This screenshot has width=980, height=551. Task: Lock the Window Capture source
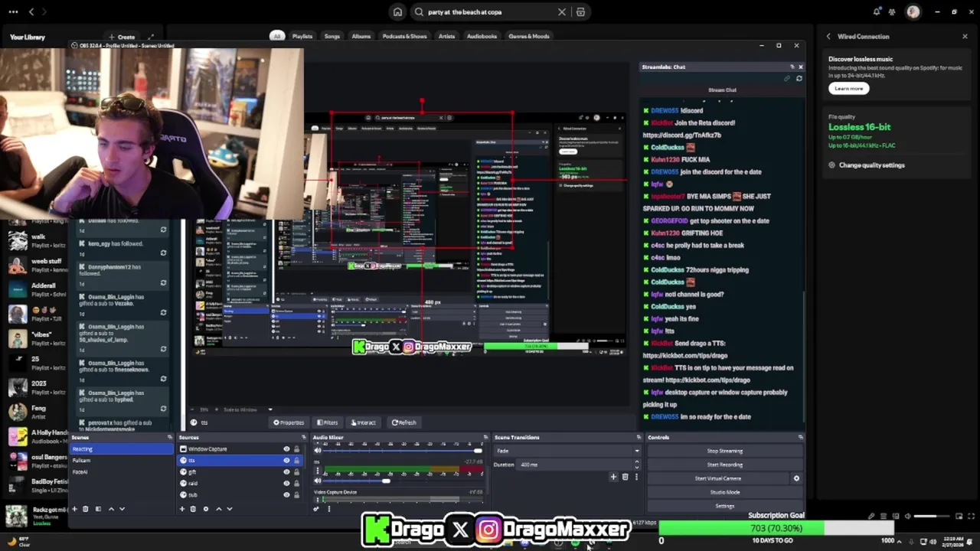tap(297, 449)
